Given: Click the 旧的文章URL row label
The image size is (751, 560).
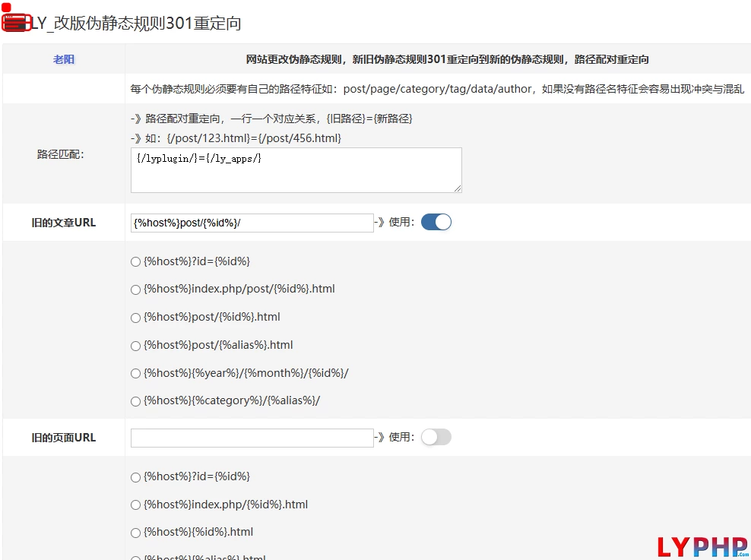Looking at the screenshot, I should tap(64, 223).
